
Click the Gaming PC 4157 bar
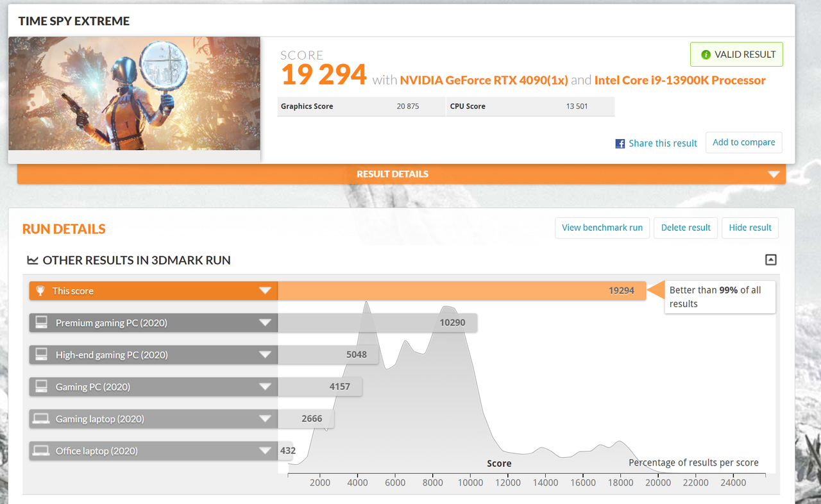coord(319,387)
